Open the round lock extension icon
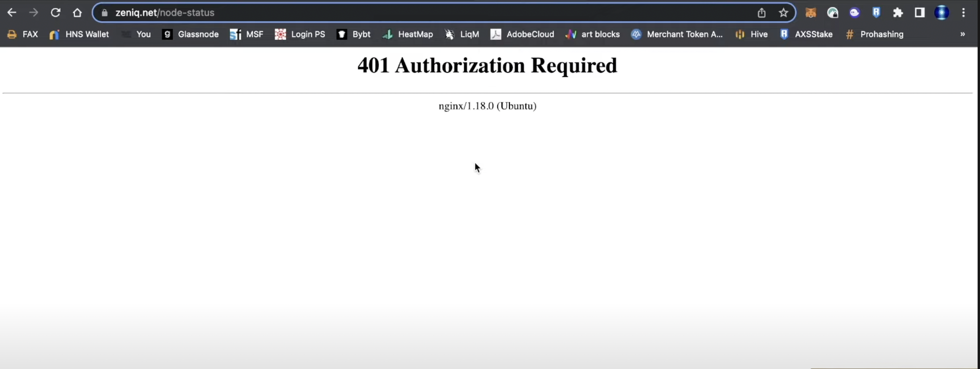980x369 pixels. (832, 13)
